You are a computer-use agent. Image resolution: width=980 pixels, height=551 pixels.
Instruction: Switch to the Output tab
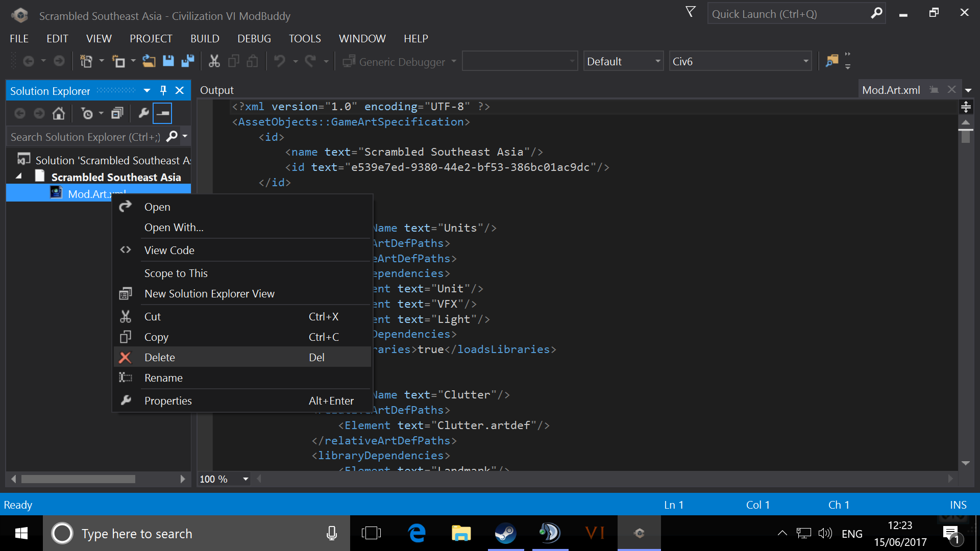click(x=217, y=90)
